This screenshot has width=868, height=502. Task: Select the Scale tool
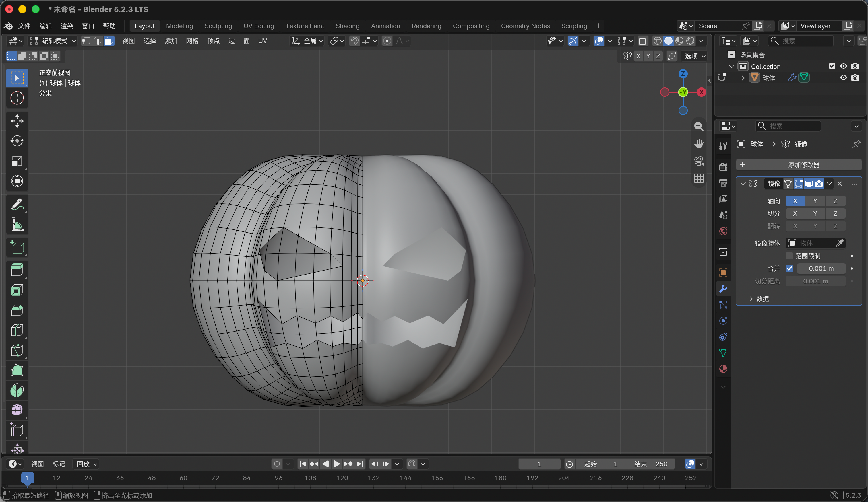[x=17, y=161]
